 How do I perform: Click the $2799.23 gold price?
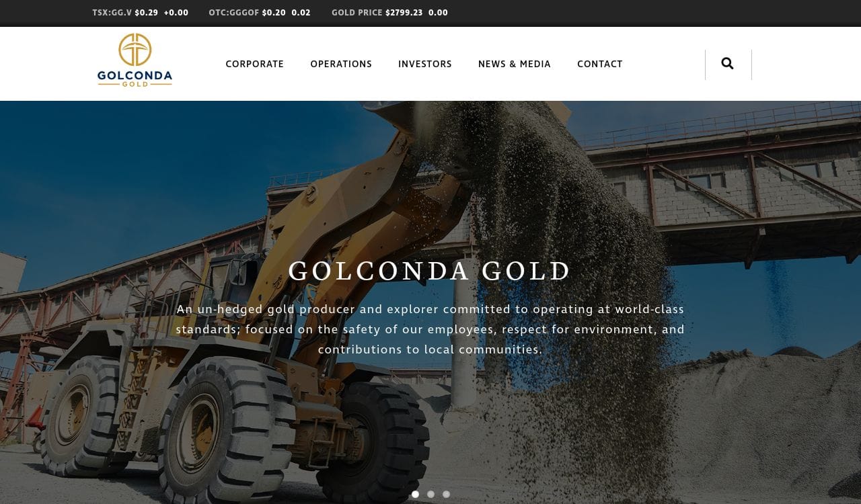404,13
